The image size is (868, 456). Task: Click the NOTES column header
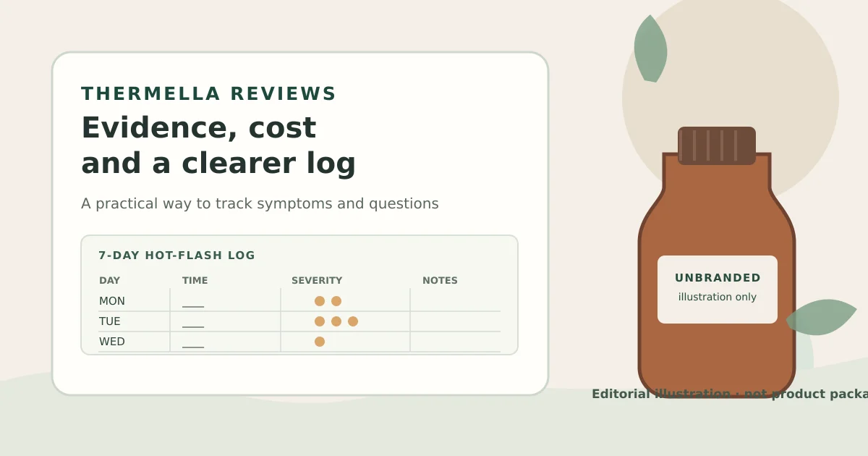coord(440,281)
